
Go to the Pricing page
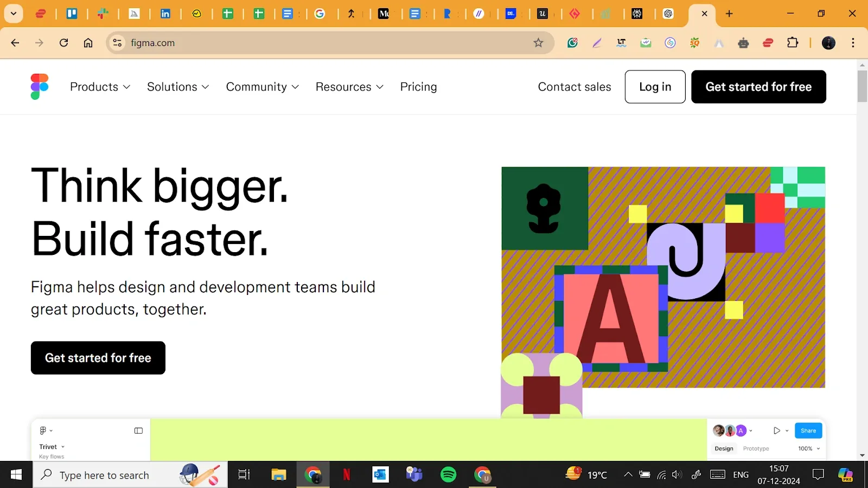point(418,87)
